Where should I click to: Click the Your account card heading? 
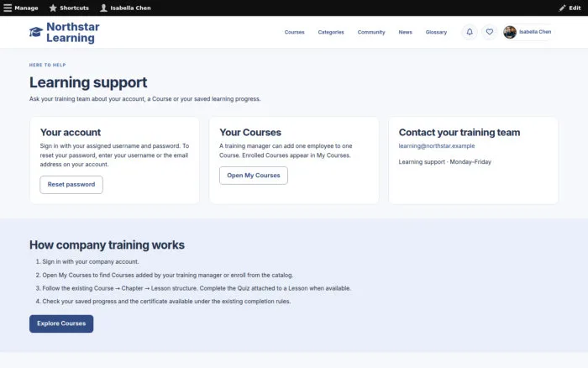coord(71,133)
